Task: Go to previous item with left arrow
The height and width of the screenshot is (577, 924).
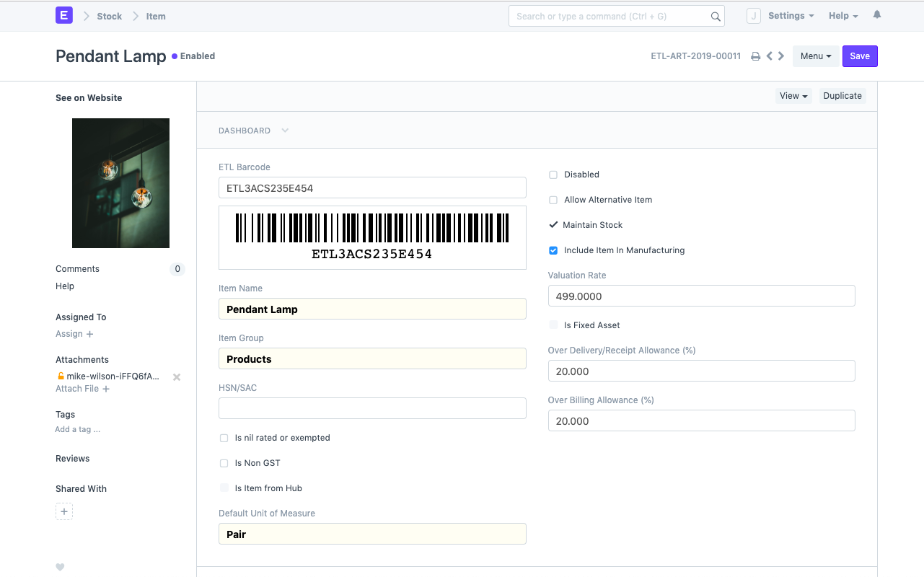Action: pos(769,56)
